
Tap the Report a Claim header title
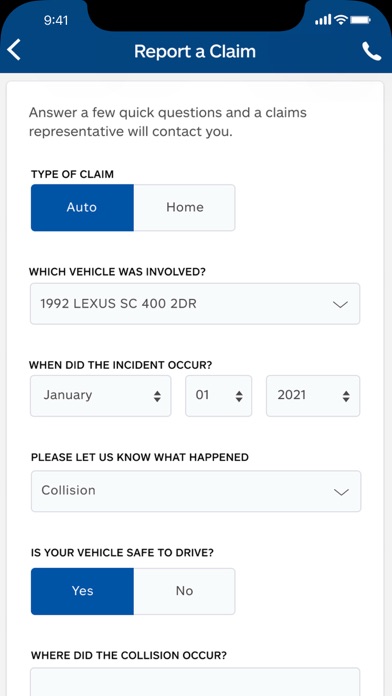pos(195,51)
